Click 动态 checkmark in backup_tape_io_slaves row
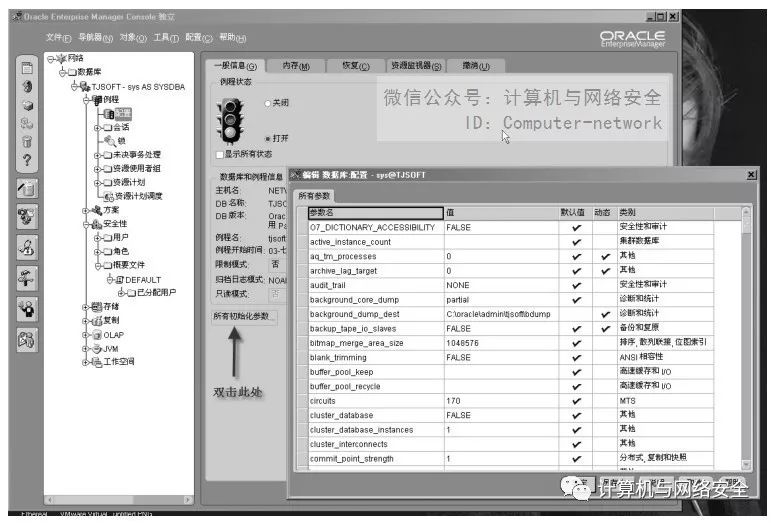 606,329
